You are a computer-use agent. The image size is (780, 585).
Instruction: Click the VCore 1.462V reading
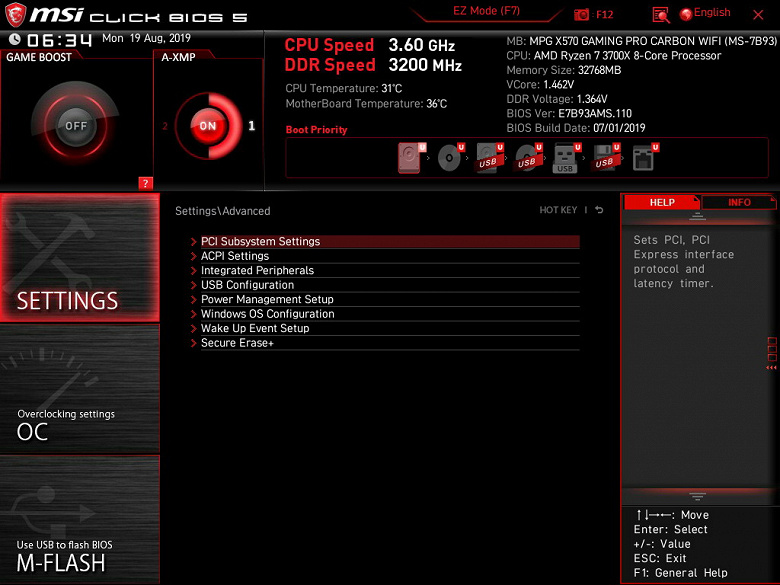(x=540, y=85)
